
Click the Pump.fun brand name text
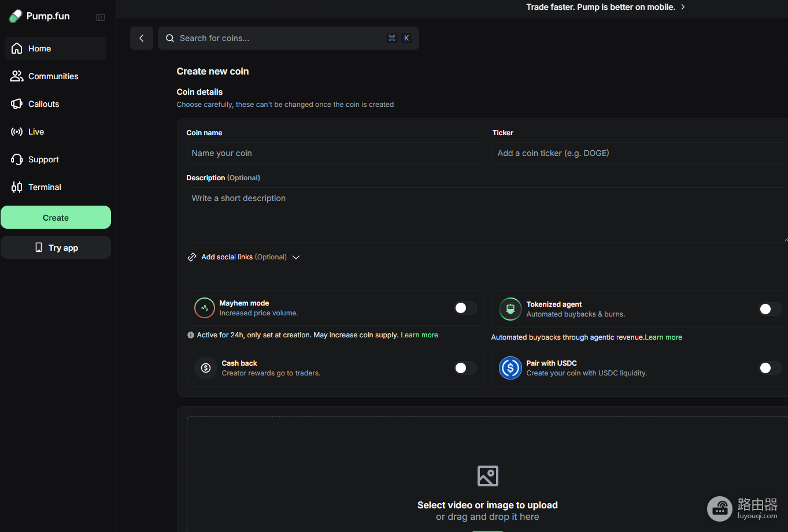[x=48, y=16]
